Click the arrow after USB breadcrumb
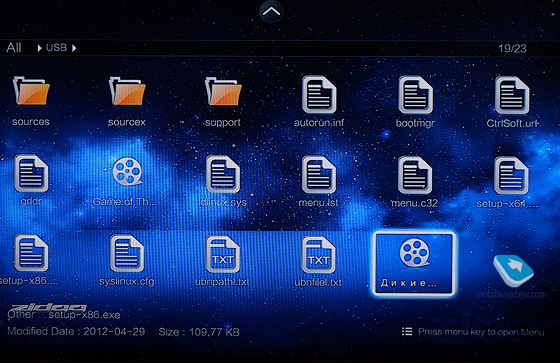The height and width of the screenshot is (363, 560). click(74, 48)
